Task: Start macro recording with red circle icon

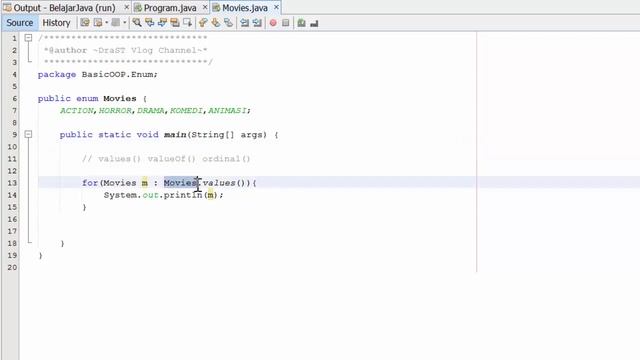Action: pos(273,23)
